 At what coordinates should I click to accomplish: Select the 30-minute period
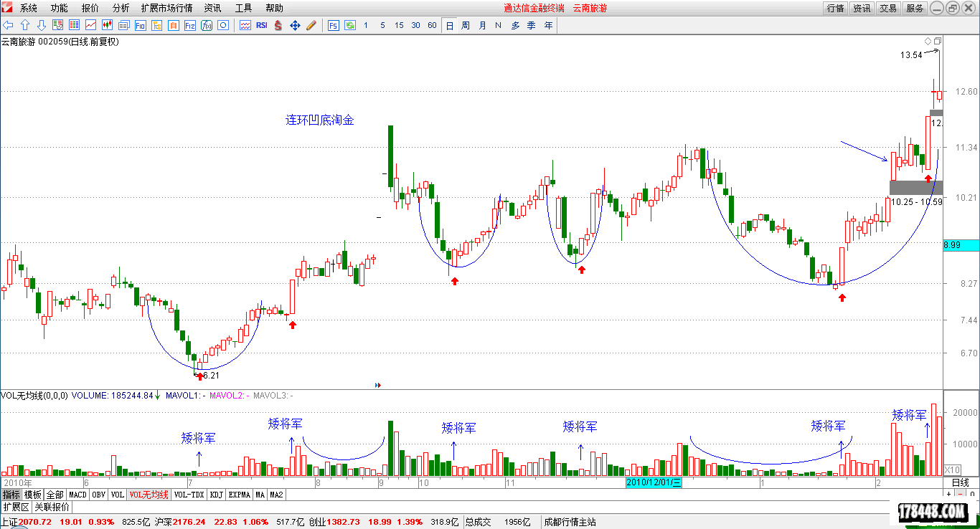tap(415, 25)
